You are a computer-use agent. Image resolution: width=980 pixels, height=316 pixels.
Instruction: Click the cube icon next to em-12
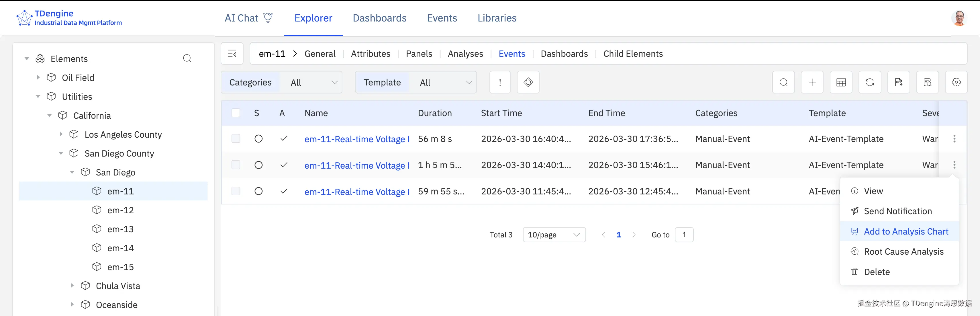click(97, 210)
